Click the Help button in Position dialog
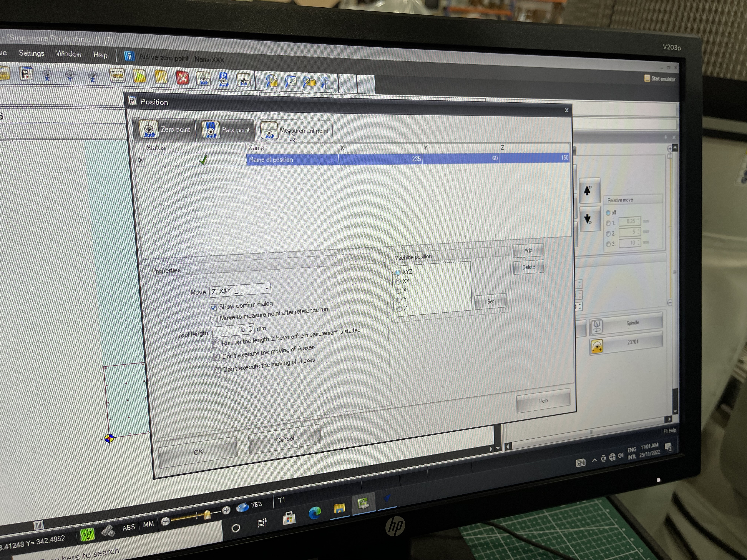Viewport: 747px width, 560px height. click(x=543, y=401)
